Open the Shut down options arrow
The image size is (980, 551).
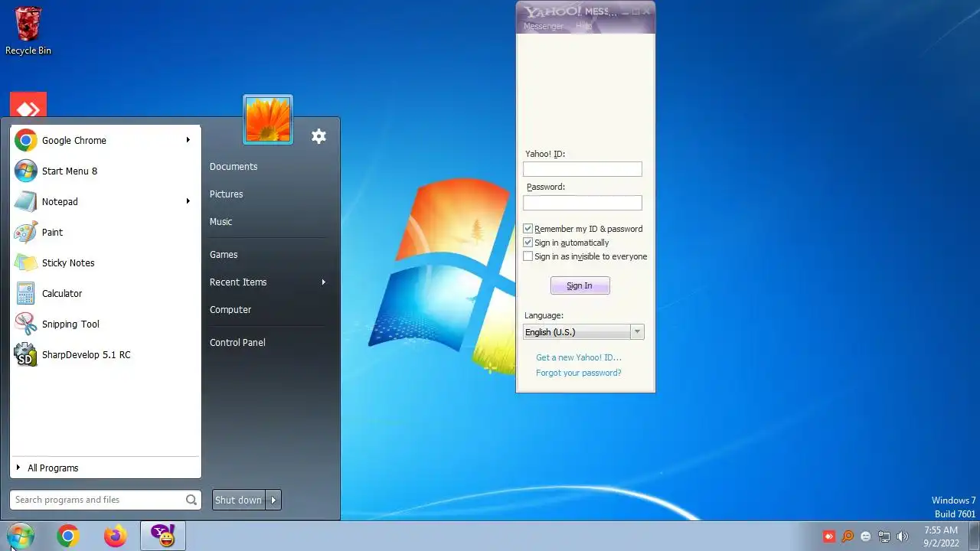(x=273, y=500)
